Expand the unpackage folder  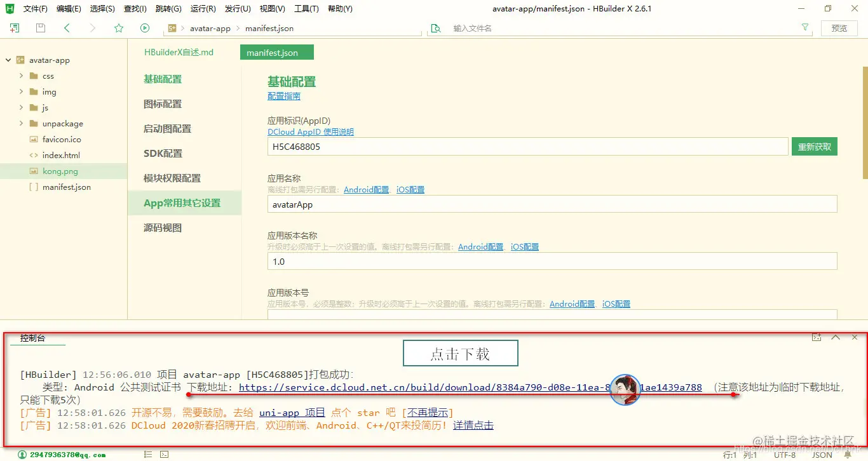click(x=21, y=123)
